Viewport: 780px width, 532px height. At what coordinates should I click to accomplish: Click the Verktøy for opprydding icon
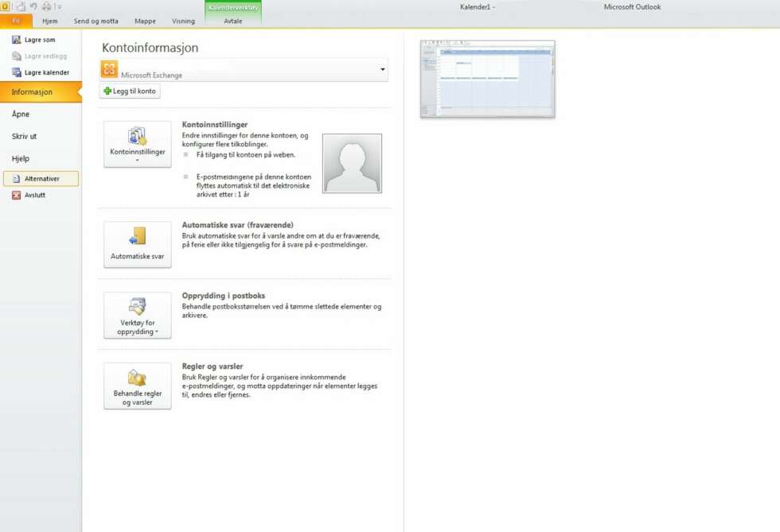(x=137, y=306)
